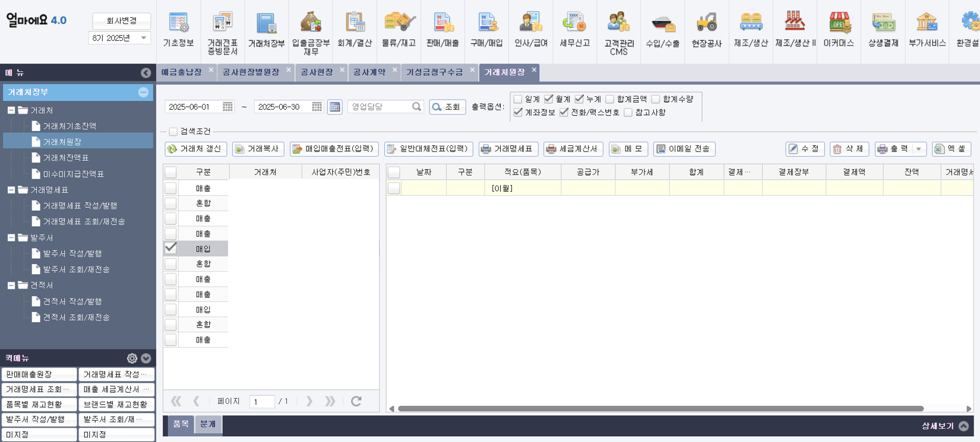Viewport: 980px width, 442px height.
Task: Select 미수미지급잔액표 in menu tree
Action: coord(74,174)
